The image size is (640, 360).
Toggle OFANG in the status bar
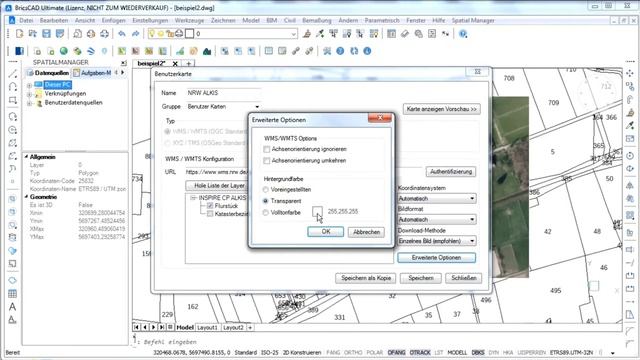tap(396, 353)
